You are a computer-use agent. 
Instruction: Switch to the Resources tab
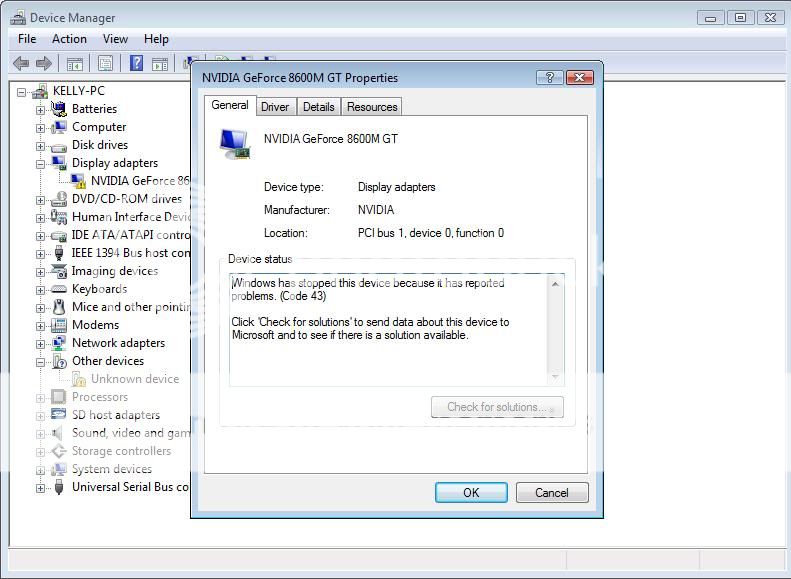click(372, 107)
